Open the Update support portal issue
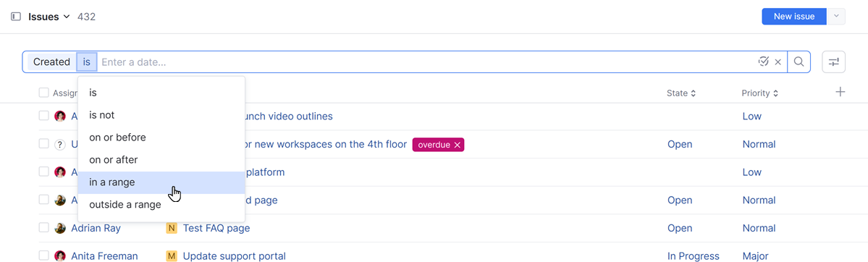Image resolution: width=868 pixels, height=262 pixels. pos(234,256)
